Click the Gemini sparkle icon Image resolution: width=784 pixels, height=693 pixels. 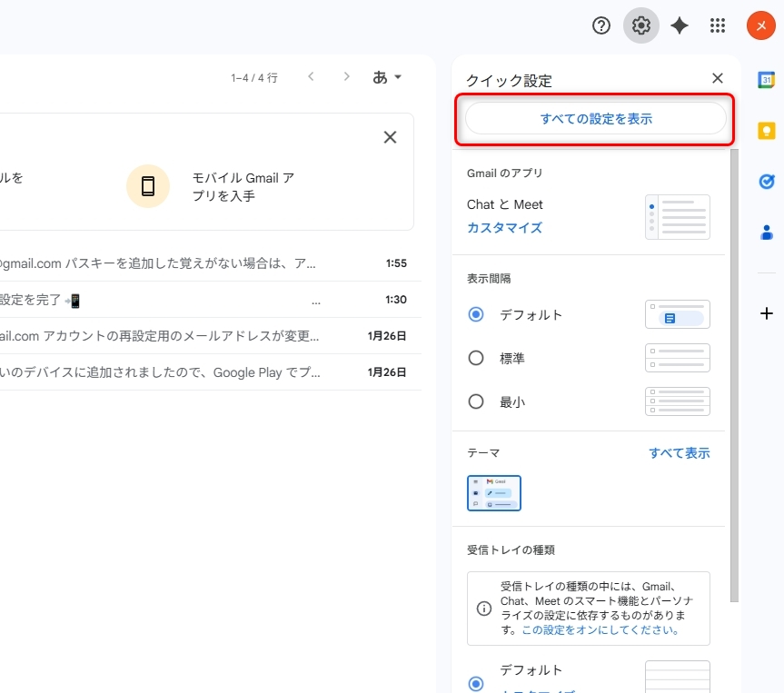(x=678, y=25)
